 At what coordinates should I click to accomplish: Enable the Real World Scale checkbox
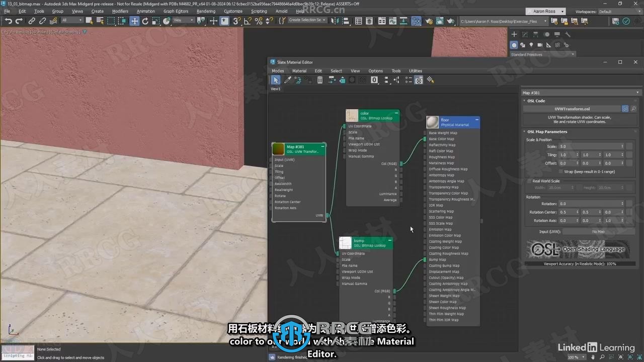[529, 181]
